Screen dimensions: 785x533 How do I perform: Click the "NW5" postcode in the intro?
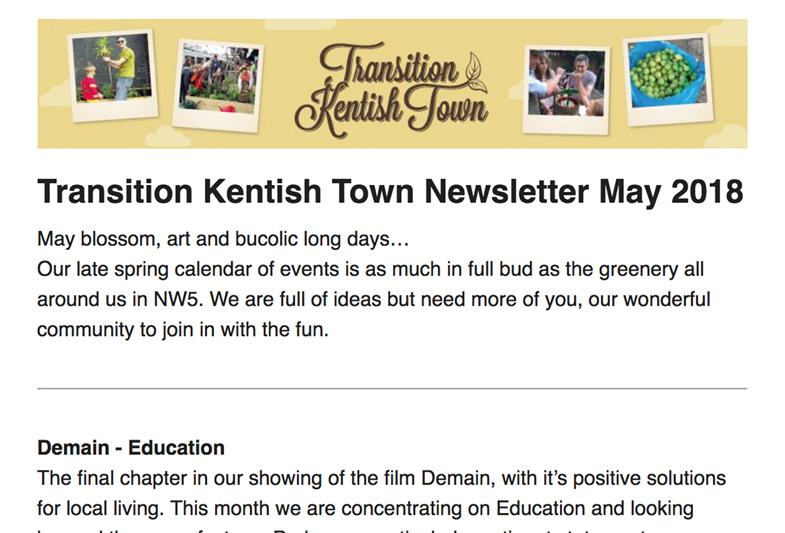tap(177, 300)
